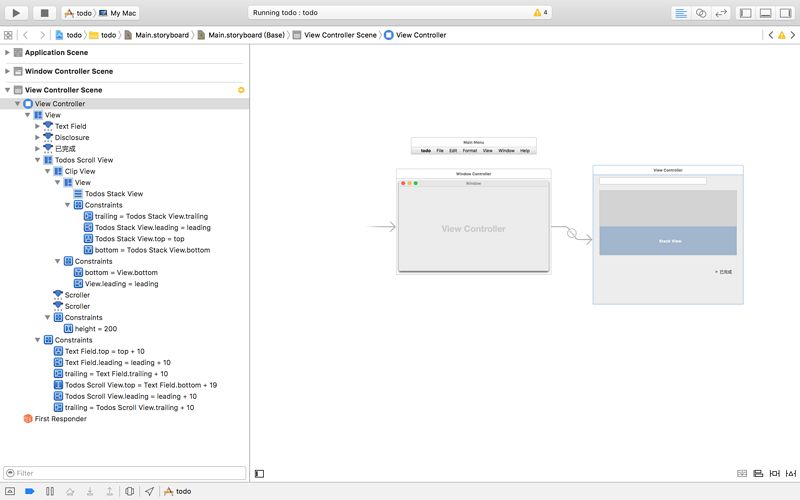Expand the 已完成 item

pos(37,149)
